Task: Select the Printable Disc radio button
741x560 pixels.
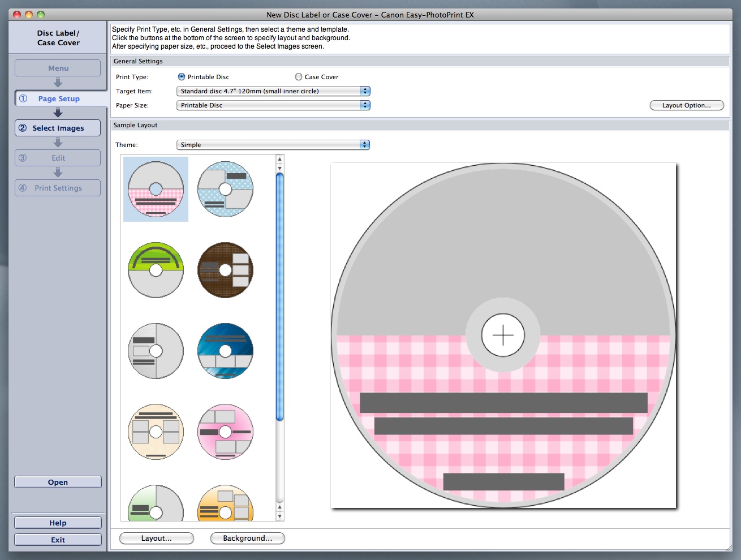Action: [182, 77]
